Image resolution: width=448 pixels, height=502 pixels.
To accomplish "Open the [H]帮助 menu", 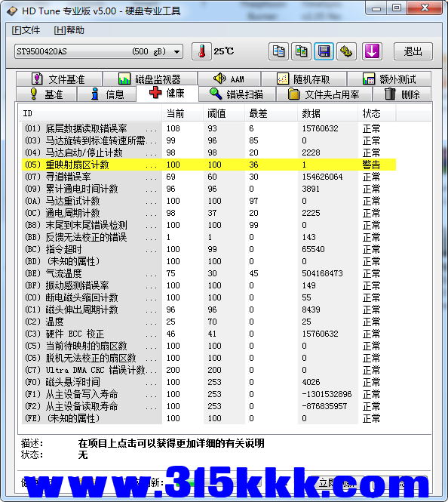I will coord(69,30).
